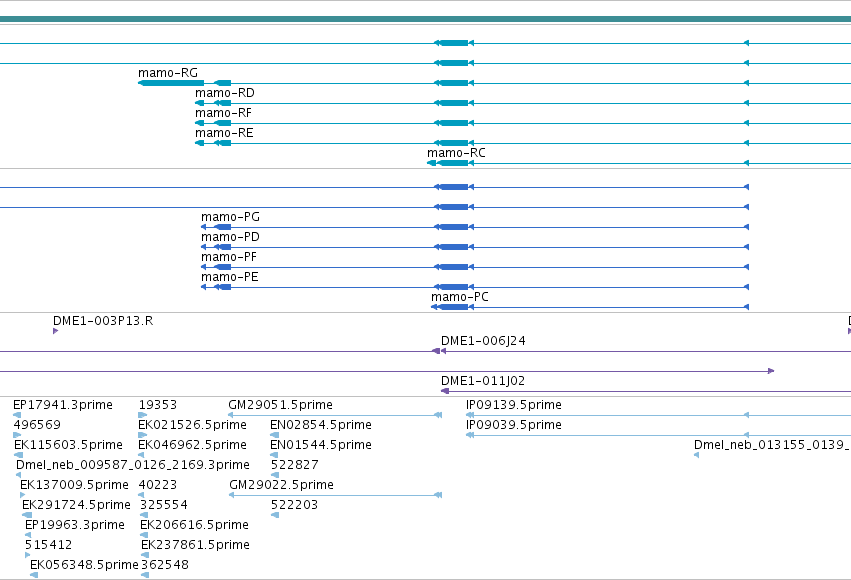Select the 362548 feature label
Screen dimensions: 851x580
click(x=165, y=565)
